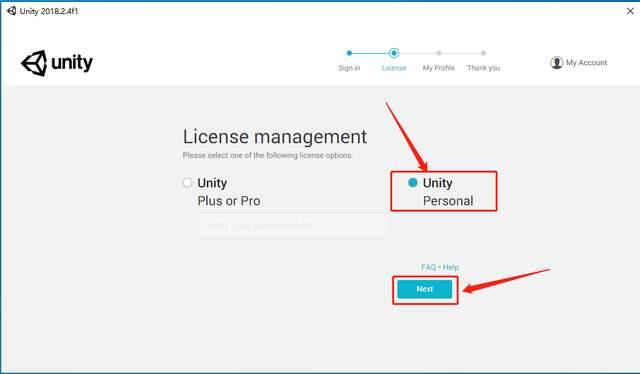The image size is (640, 374).
Task: Open My Account avatar icon
Action: [x=556, y=62]
